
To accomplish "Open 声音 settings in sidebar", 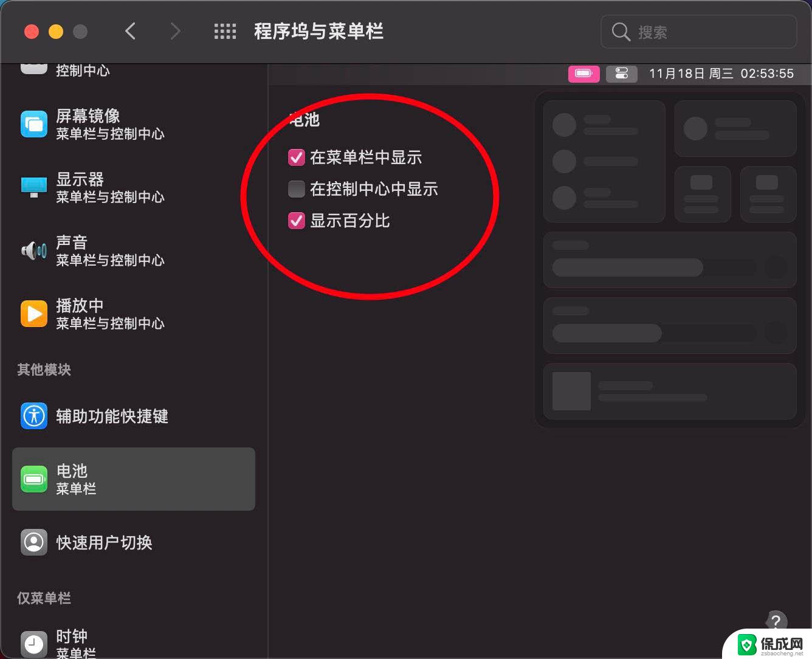I will point(134,250).
